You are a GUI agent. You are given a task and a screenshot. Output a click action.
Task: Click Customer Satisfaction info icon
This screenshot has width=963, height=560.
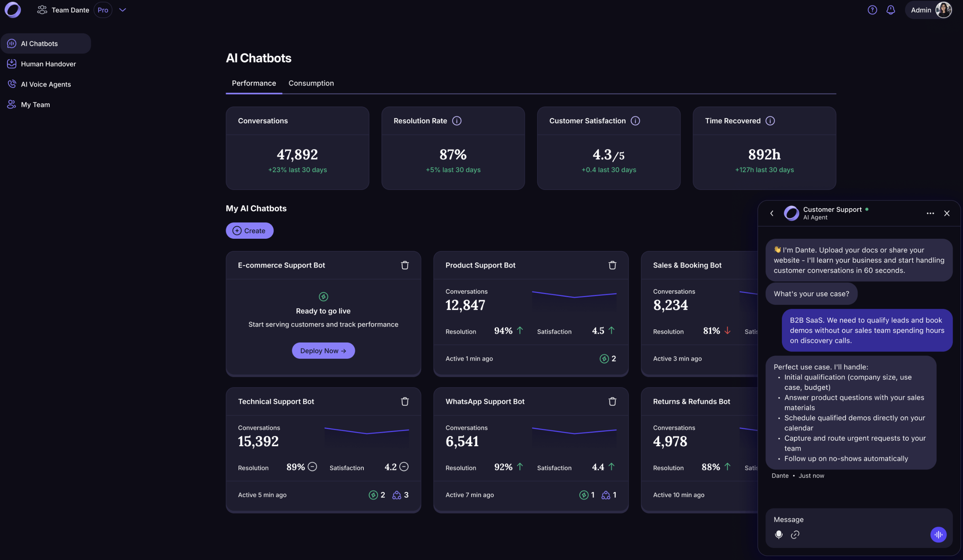635,121
